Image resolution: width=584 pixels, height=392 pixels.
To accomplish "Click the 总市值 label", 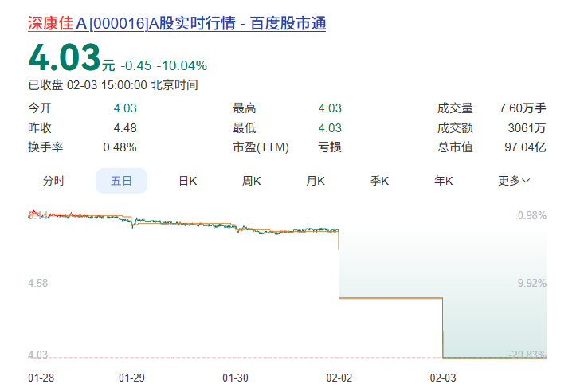I will tap(455, 147).
